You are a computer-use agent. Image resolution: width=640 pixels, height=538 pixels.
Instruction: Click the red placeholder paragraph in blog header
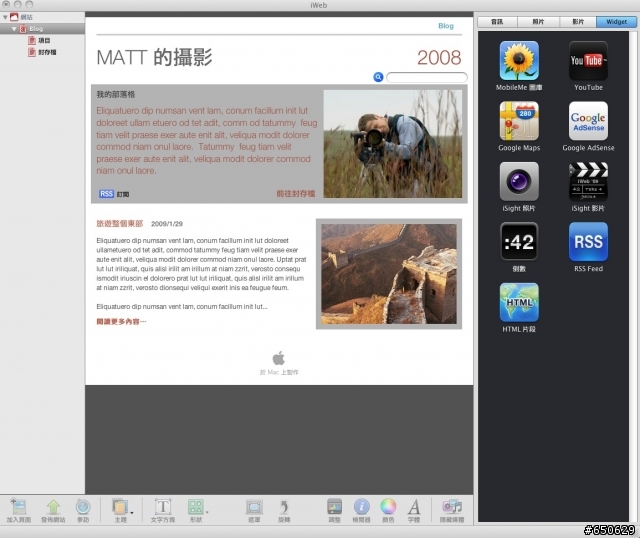pos(207,140)
